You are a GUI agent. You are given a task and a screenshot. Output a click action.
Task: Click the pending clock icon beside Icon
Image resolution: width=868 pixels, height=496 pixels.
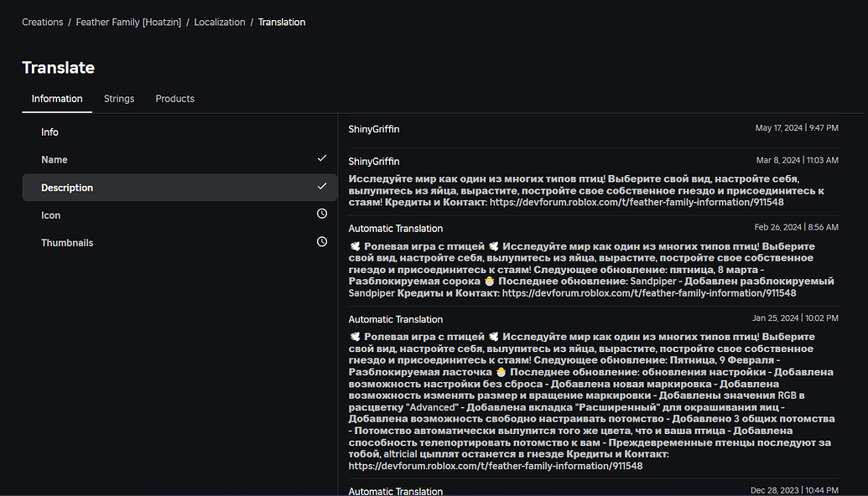(321, 214)
